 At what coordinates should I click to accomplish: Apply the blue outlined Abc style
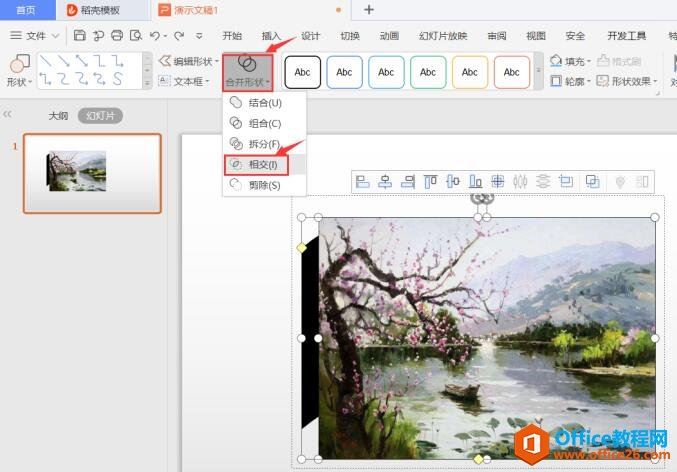tap(344, 72)
